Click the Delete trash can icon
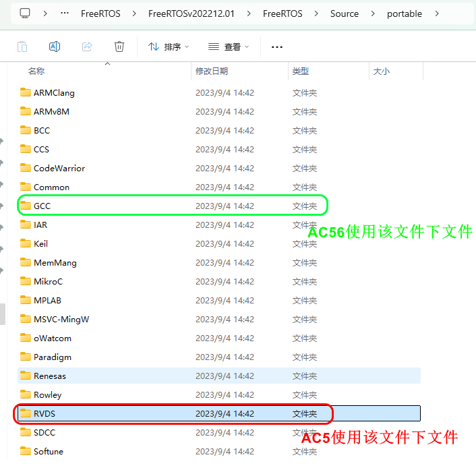Screen dimensions: 476x474 click(119, 47)
